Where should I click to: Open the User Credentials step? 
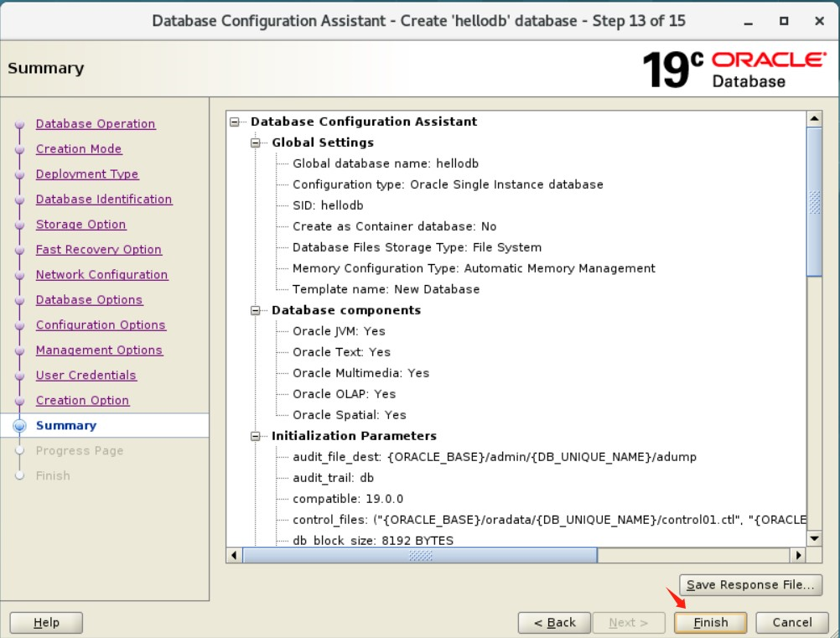point(86,376)
